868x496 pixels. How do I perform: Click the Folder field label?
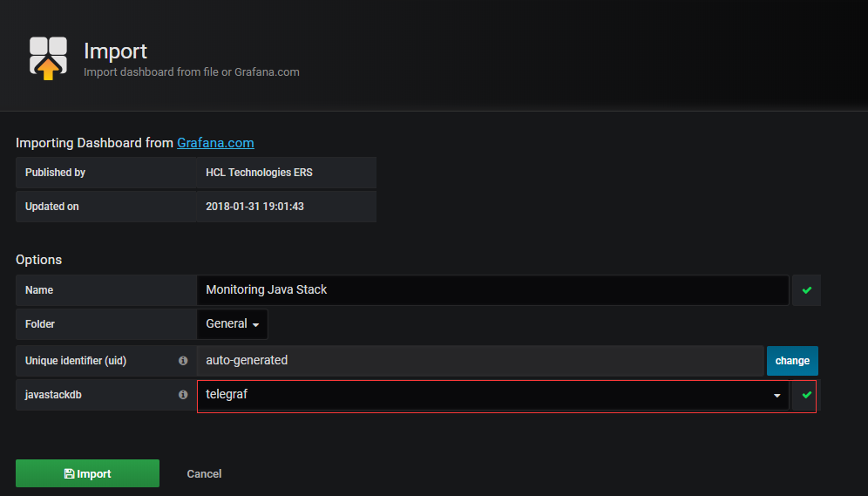(40, 324)
